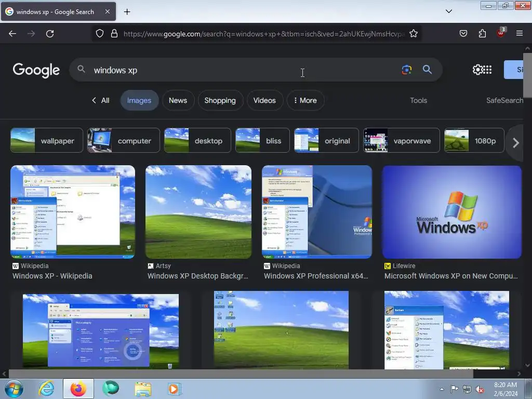This screenshot has height=399, width=532.
Task: Open the Windows XP Wikipedia image thumbnail
Action: pyautogui.click(x=73, y=212)
